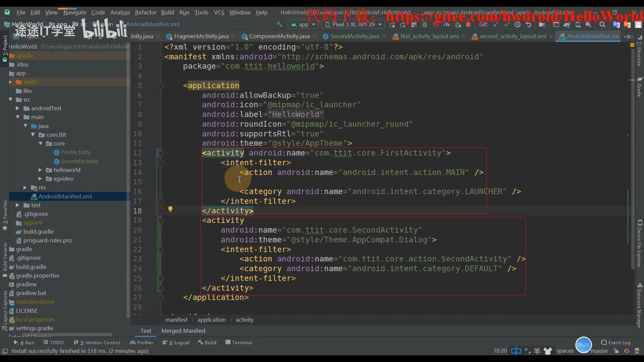Switch to second_activity_layout.xml tab
Screen dimensions: 644x362
(x=513, y=36)
